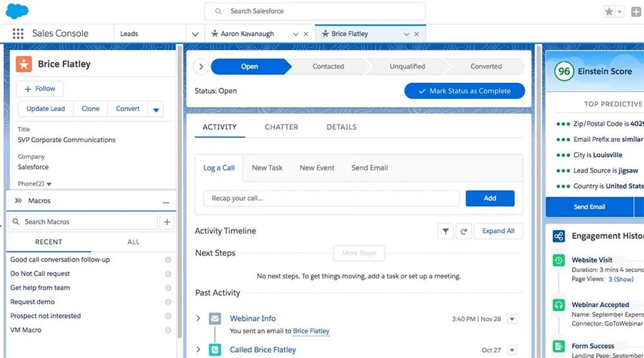The width and height of the screenshot is (644, 358).
Task: Open the favorites star icon
Action: coord(609,11)
